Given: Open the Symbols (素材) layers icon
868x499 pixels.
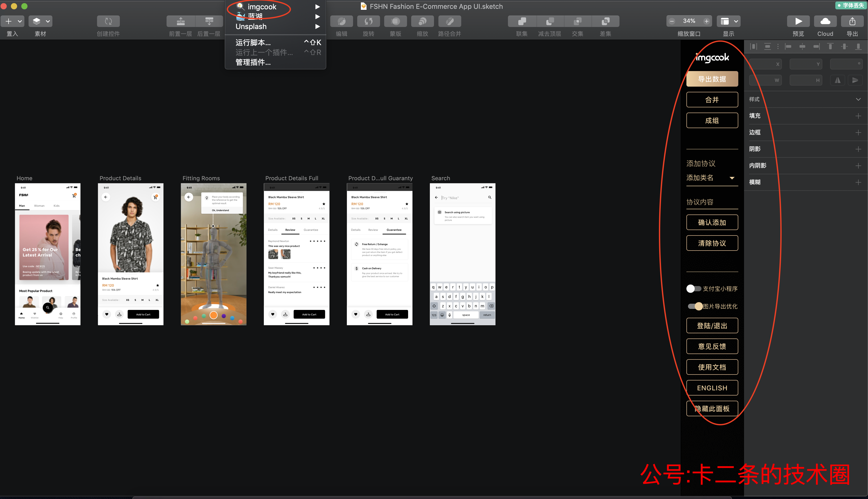Looking at the screenshot, I should [x=37, y=21].
